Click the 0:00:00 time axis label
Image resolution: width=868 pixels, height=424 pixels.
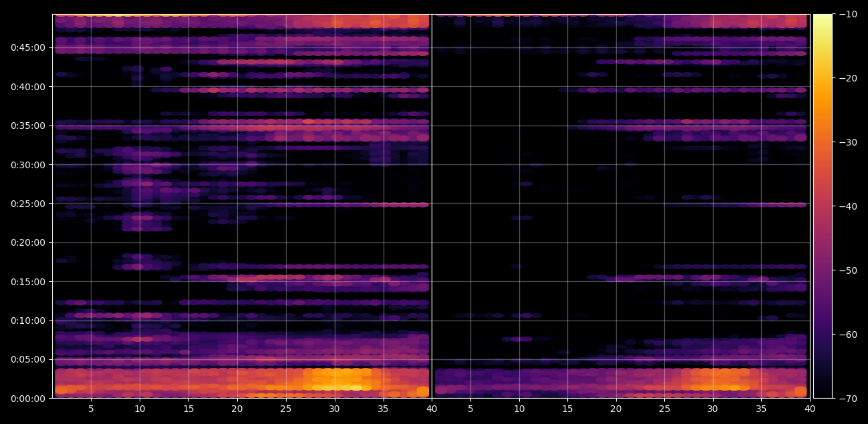pos(28,398)
